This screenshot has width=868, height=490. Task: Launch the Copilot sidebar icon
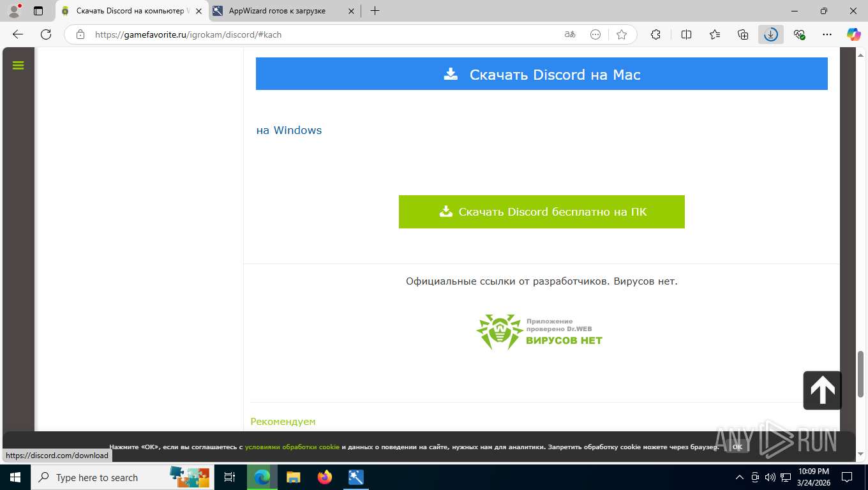pyautogui.click(x=853, y=34)
